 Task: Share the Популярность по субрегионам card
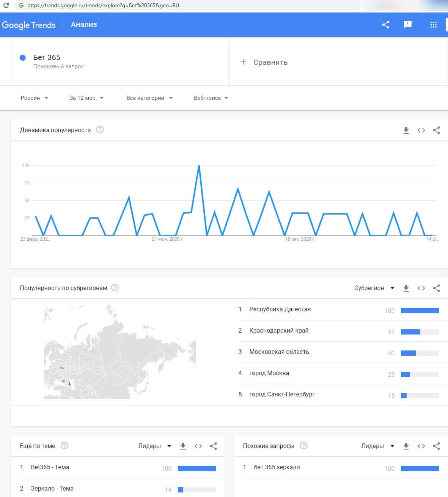click(x=436, y=288)
